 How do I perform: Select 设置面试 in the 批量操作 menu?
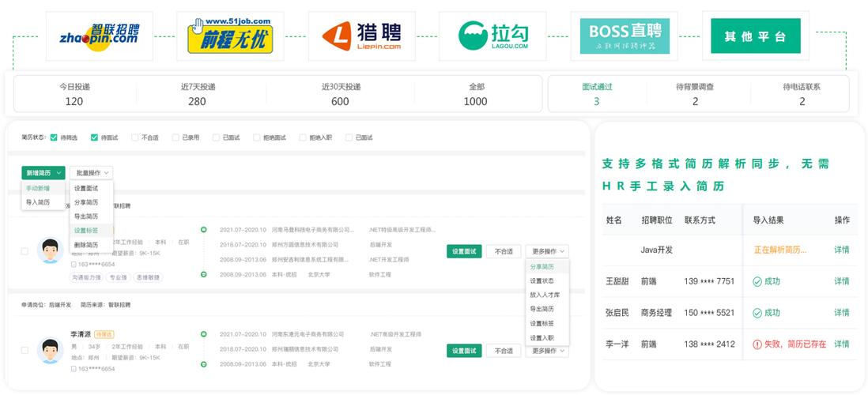92,188
